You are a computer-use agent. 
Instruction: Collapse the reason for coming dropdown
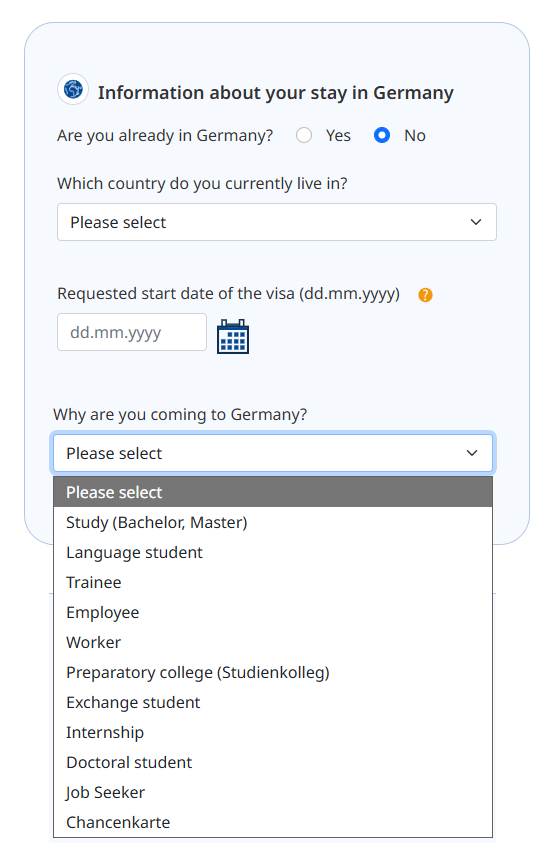coord(273,453)
